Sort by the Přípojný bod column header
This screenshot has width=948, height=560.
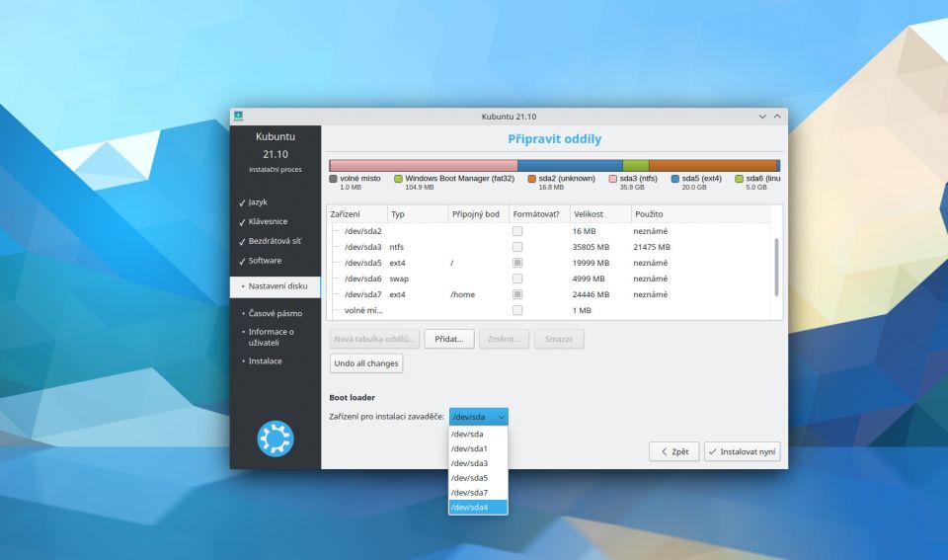[x=479, y=214]
